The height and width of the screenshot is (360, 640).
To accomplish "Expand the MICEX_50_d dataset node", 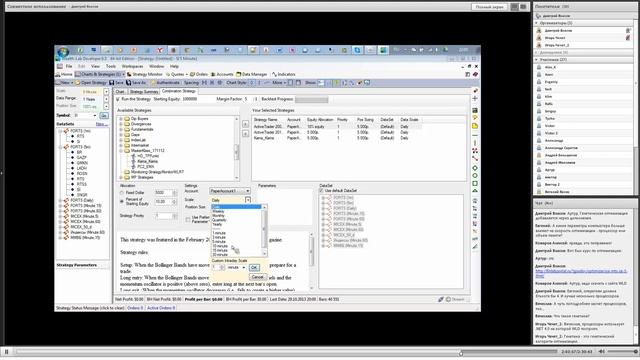I will coord(60,227).
